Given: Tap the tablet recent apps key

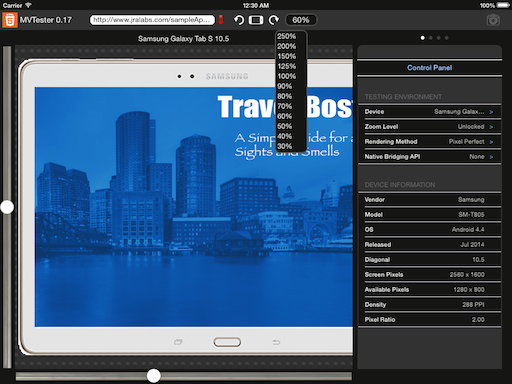Looking at the screenshot, I should (x=178, y=342).
